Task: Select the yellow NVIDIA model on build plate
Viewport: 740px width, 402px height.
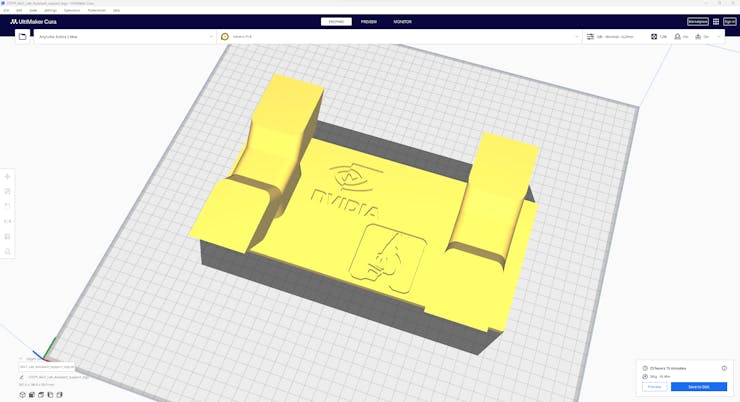Action: point(363,212)
